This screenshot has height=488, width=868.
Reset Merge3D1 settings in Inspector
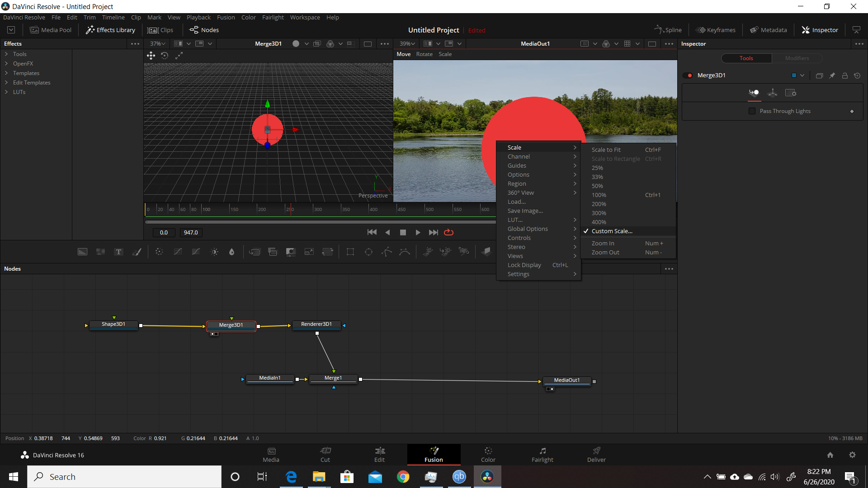pyautogui.click(x=857, y=75)
